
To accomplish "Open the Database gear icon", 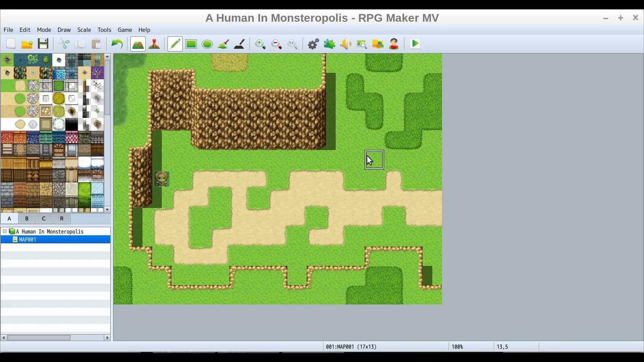I will [313, 44].
